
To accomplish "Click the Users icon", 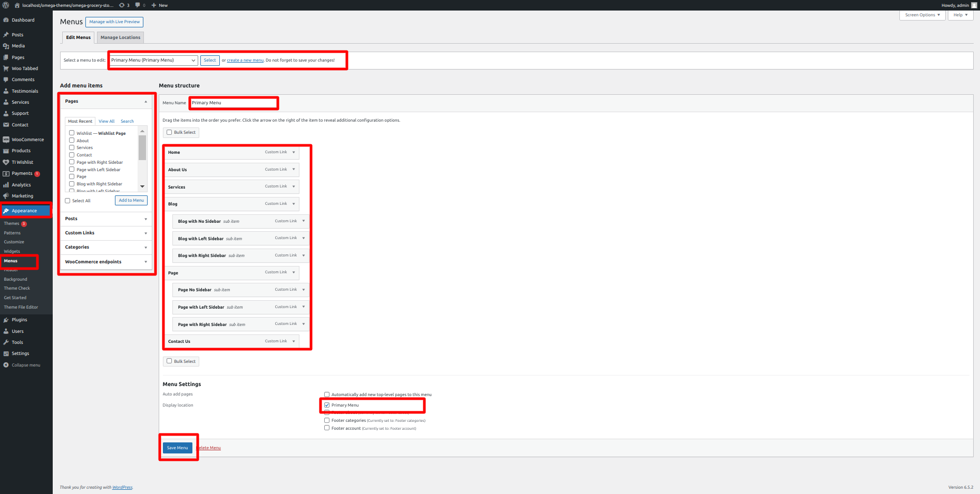I will (6, 331).
